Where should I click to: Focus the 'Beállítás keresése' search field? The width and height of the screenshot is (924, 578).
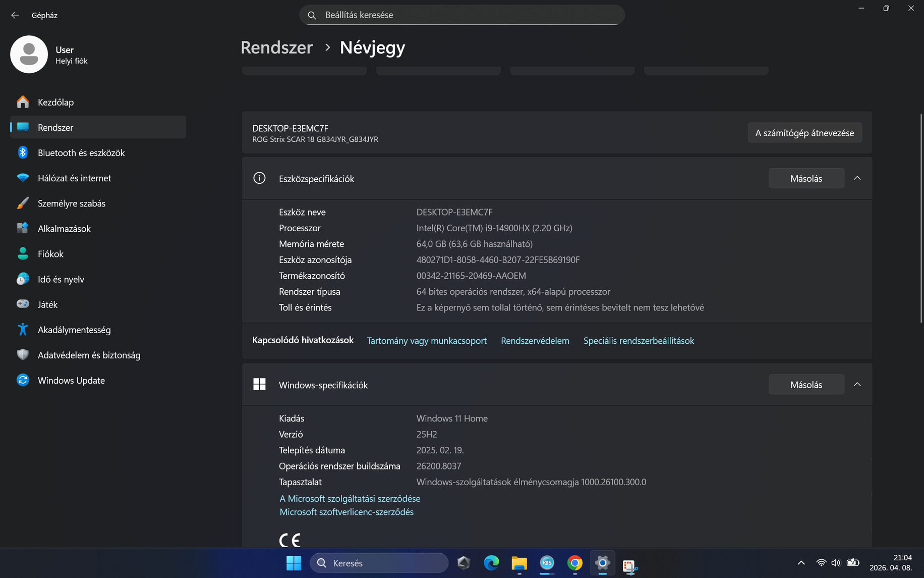click(x=462, y=15)
